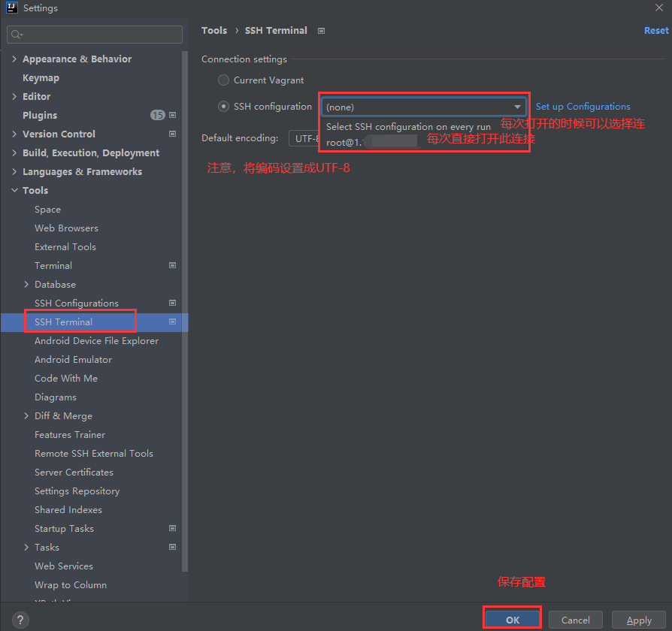This screenshot has height=631, width=672.
Task: Select Diagrams in the tree
Action: (x=56, y=397)
